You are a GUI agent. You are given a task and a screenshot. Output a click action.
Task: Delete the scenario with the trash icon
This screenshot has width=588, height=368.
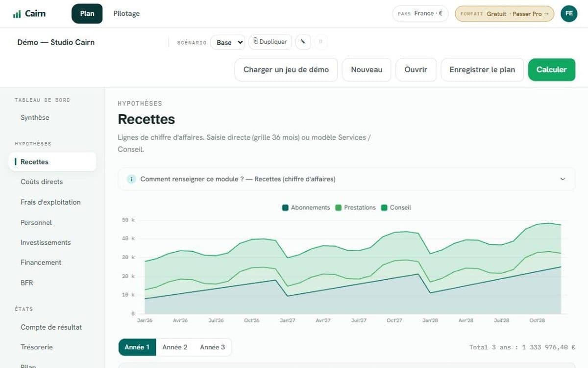pyautogui.click(x=321, y=42)
